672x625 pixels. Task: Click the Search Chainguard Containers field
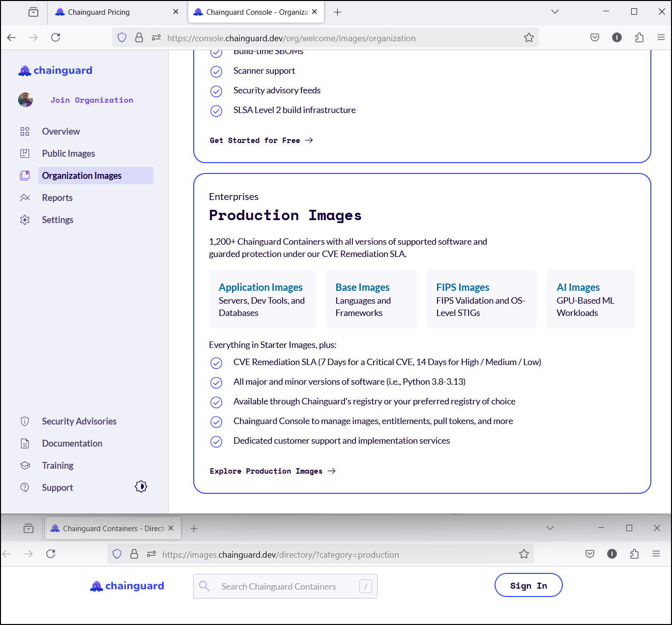(285, 586)
